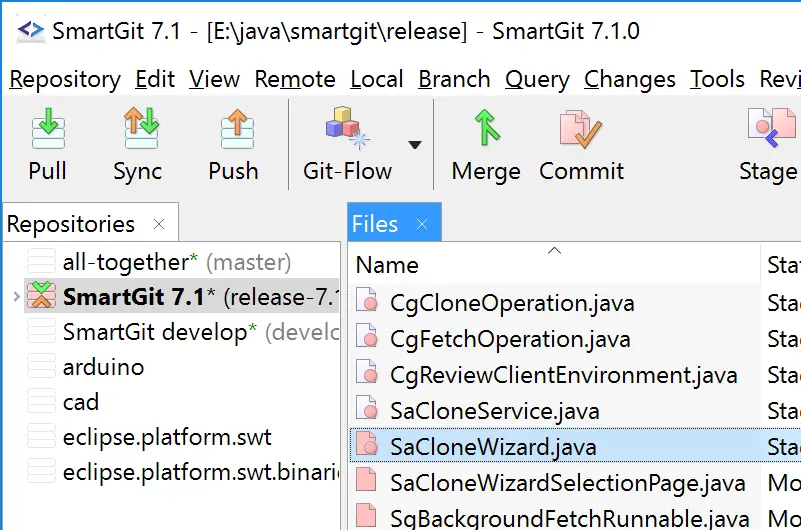Select file CgCloneOperation.java
Viewport: 801px width, 530px height.
click(x=512, y=303)
